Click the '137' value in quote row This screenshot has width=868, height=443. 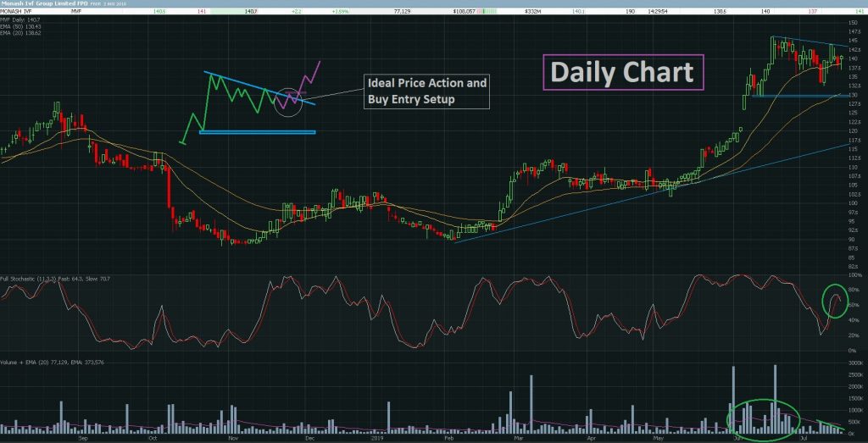811,11
